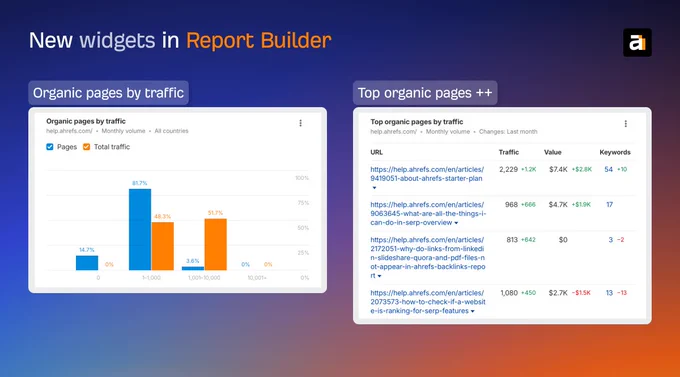Click the 2,229 traffic value
The height and width of the screenshot is (377, 680).
pos(508,170)
